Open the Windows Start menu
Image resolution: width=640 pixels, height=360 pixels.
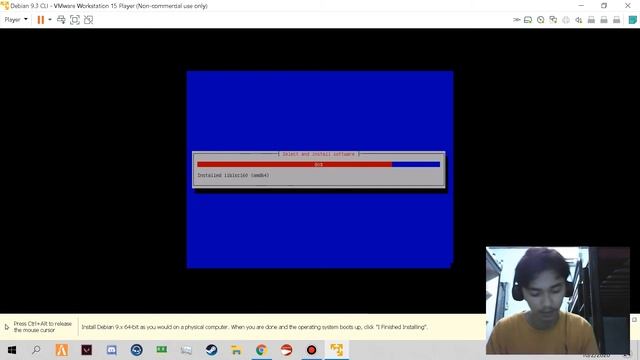[12, 350]
